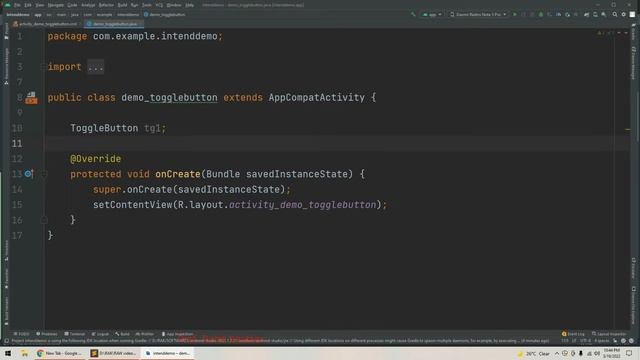Click the override gutter icon on line 13

click(x=28, y=174)
